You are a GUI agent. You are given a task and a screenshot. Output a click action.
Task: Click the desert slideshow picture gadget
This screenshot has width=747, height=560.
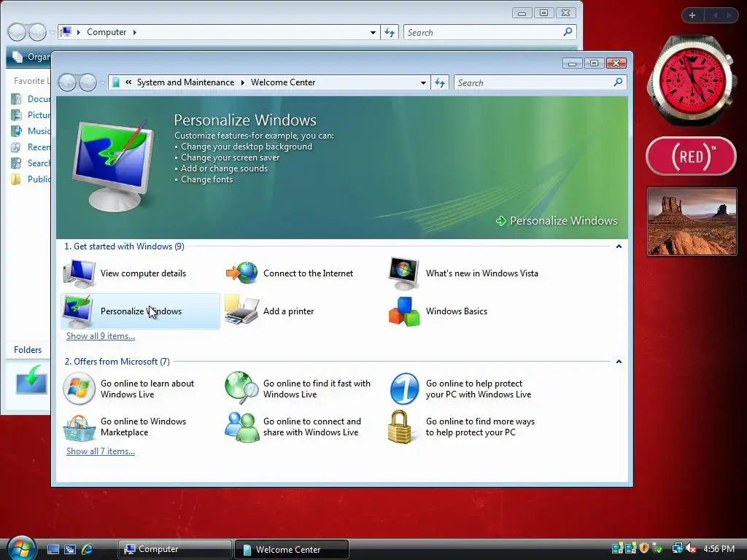(692, 222)
